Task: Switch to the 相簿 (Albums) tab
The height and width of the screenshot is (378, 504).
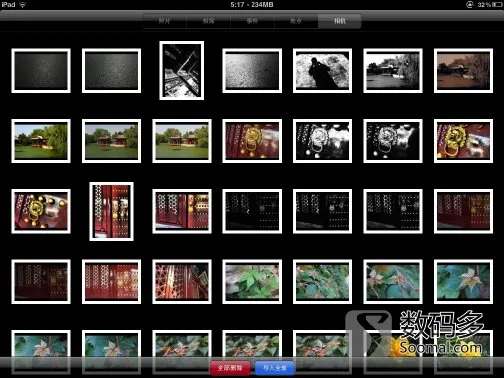Action: pos(208,21)
